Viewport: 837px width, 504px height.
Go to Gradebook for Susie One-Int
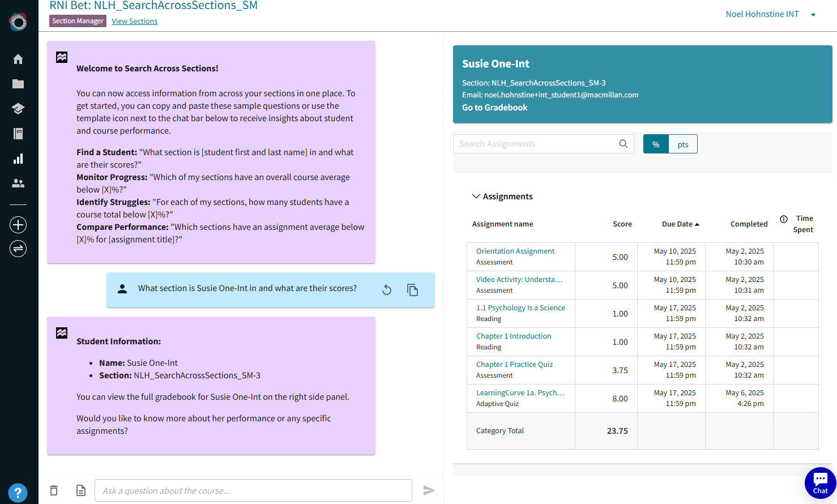pyautogui.click(x=494, y=107)
